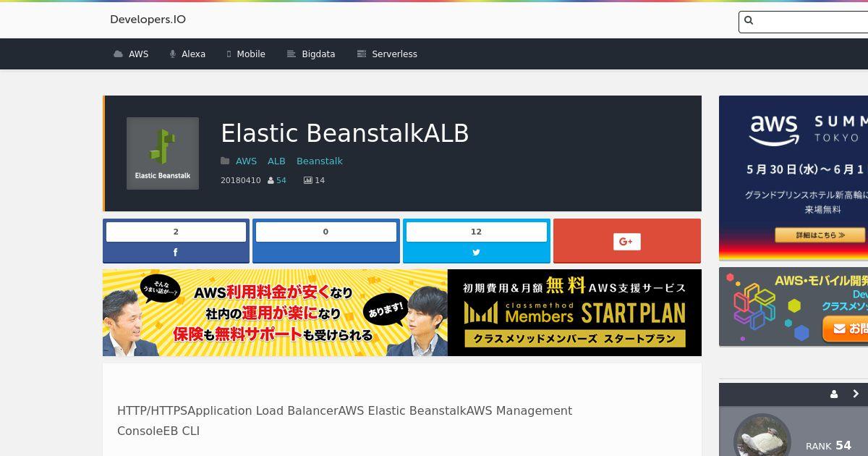Click the chart icon beside 14
This screenshot has width=868, height=456.
tap(308, 180)
